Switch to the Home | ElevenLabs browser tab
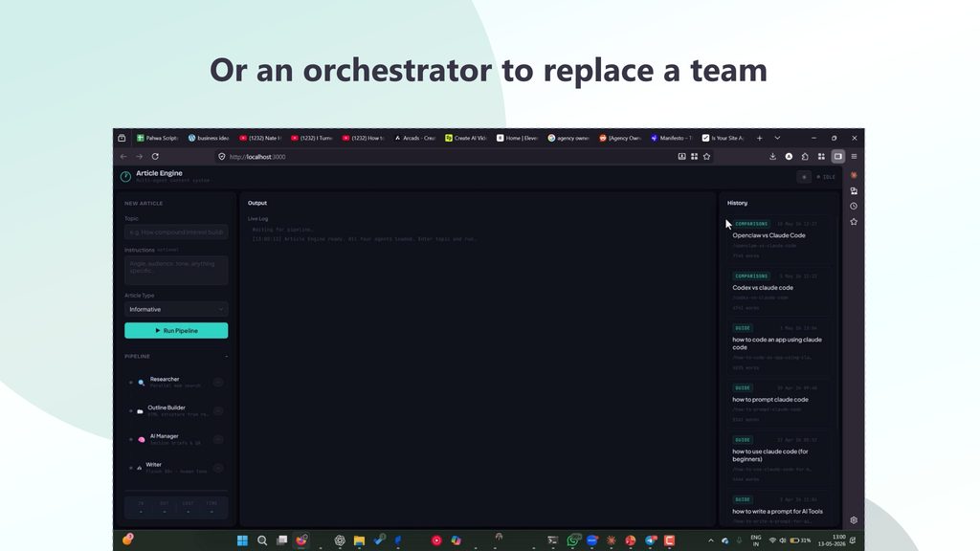 click(x=516, y=138)
